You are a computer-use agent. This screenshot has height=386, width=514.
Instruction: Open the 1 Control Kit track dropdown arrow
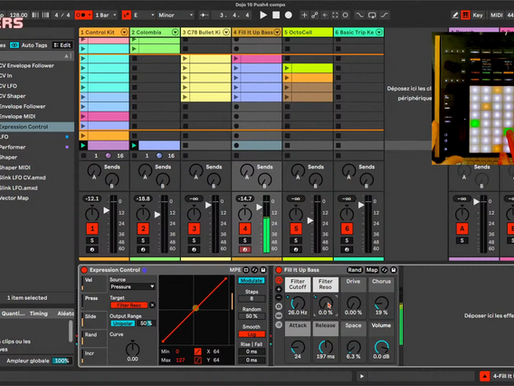pos(124,32)
